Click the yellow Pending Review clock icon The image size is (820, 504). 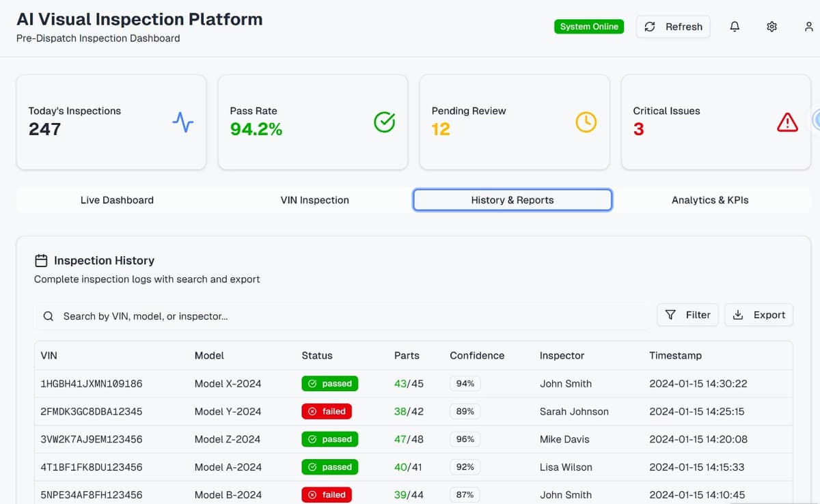(x=586, y=122)
